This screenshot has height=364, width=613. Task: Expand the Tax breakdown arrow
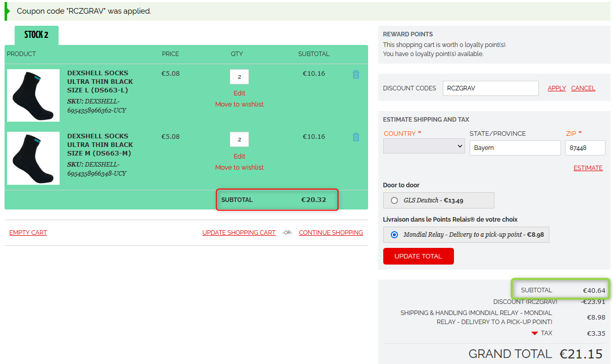[534, 333]
